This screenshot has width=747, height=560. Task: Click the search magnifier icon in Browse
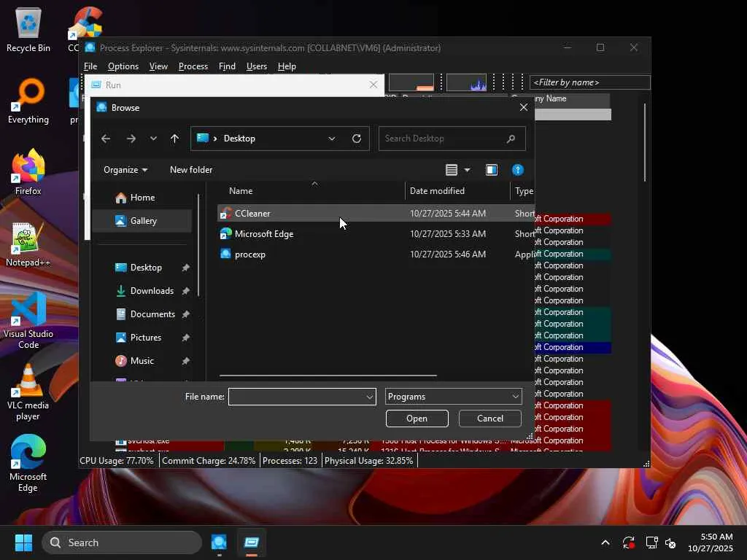511,139
